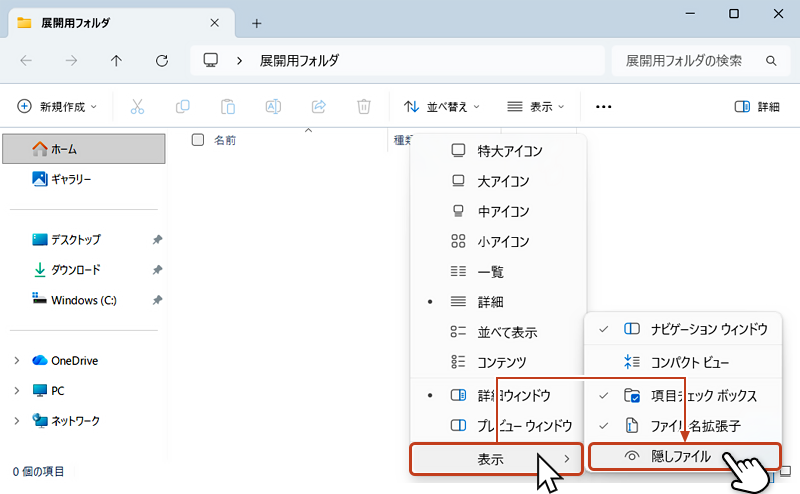Select 詳細 details view in menu
The height and width of the screenshot is (494, 800).
[498, 302]
